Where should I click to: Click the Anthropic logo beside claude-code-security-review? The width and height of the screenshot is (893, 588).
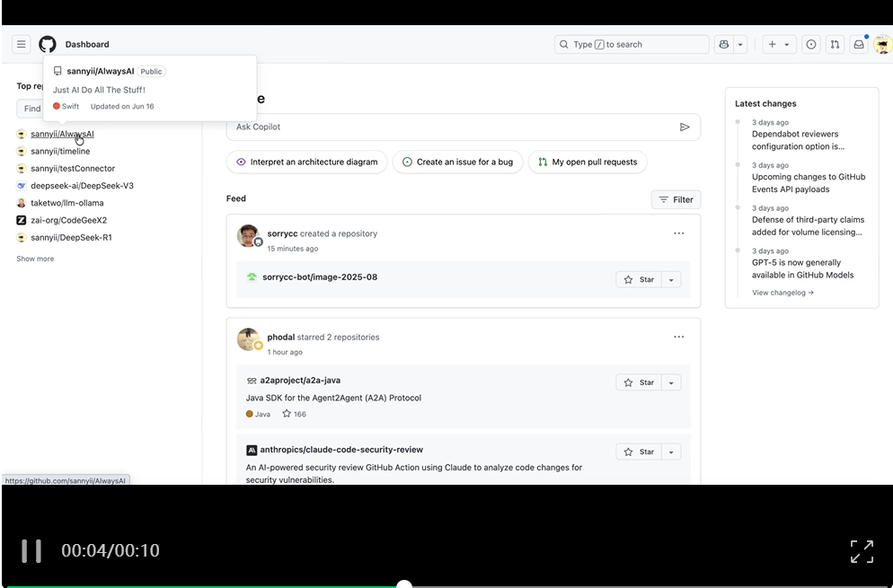tap(252, 451)
